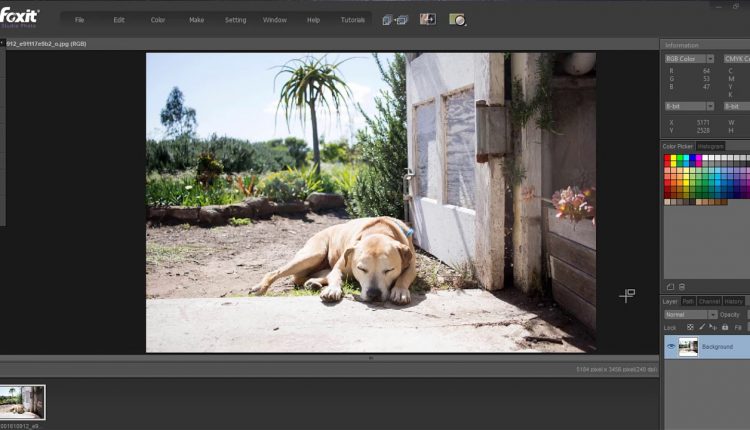This screenshot has width=750, height=430.
Task: Open the 8-bit dropdown under CMYK
Action: (x=737, y=106)
